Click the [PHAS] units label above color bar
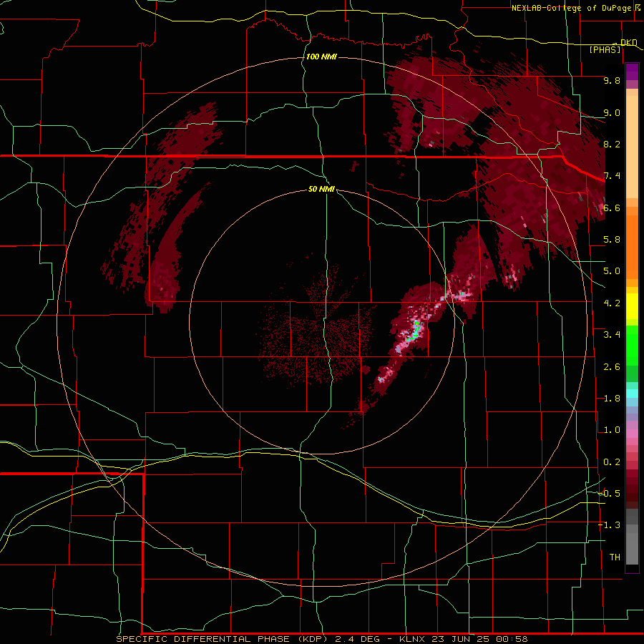 click(x=605, y=50)
